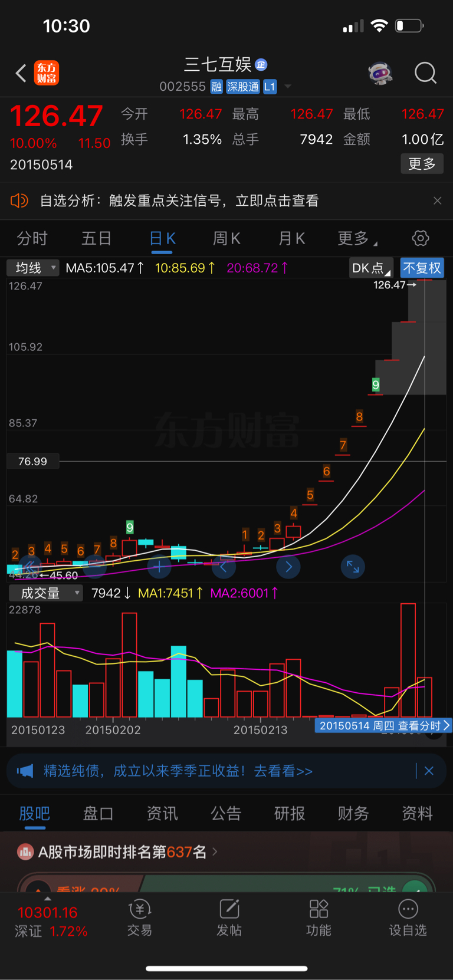Select the 日K chart tab
This screenshot has height=980, width=453.
(x=162, y=238)
